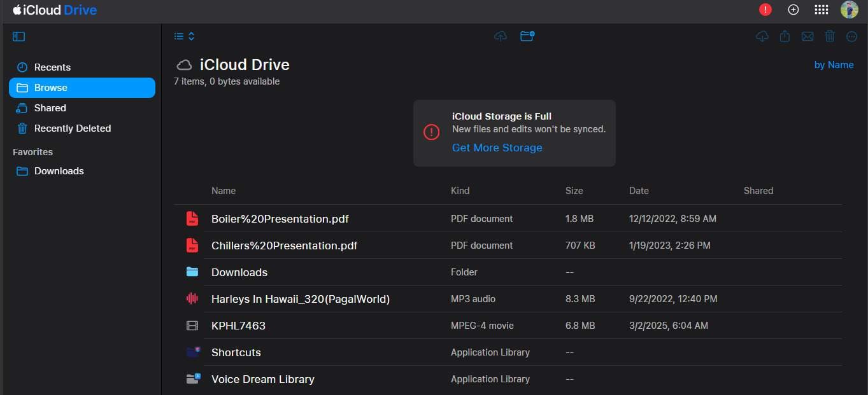Click the Voice Dream Library folder icon
This screenshot has width=868, height=395.
[193, 378]
